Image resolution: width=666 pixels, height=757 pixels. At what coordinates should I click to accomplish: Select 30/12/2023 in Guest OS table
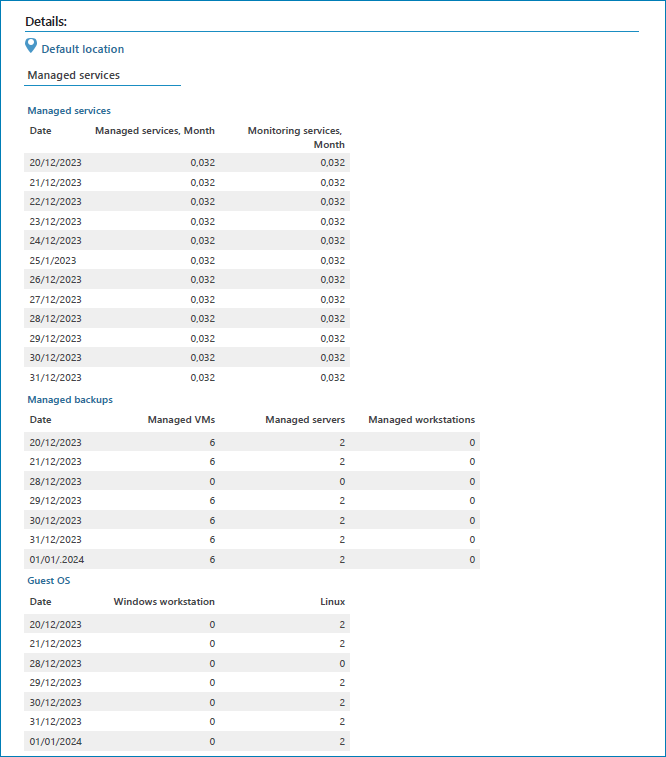56,702
